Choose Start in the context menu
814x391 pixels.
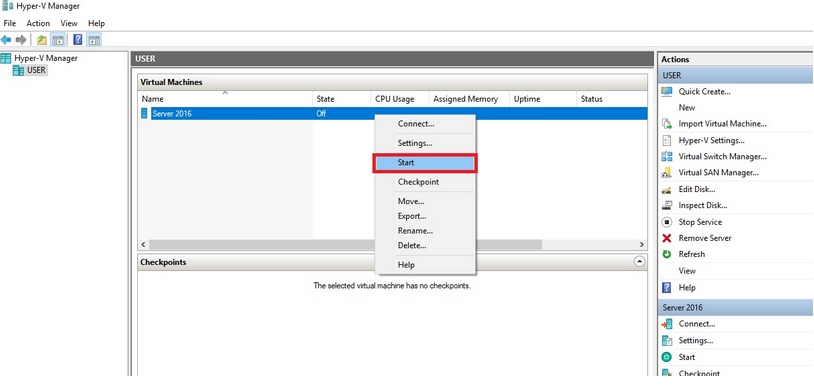click(x=425, y=163)
